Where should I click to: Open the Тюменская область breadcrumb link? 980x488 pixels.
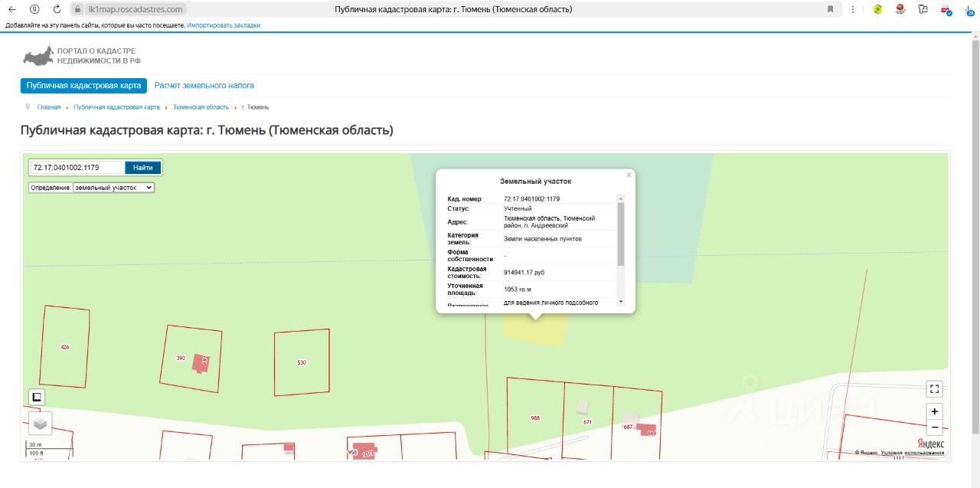point(201,107)
